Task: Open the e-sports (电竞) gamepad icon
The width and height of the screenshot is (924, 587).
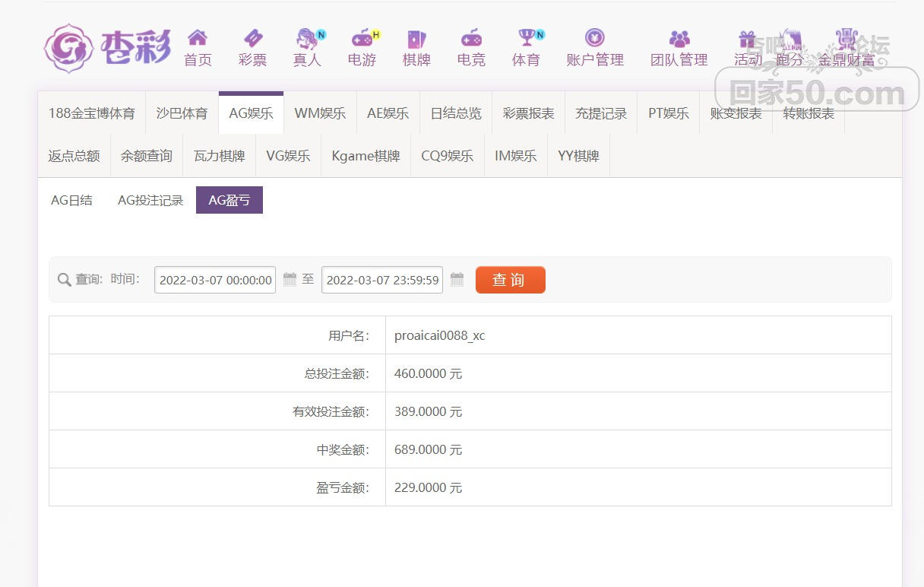Action: click(471, 38)
